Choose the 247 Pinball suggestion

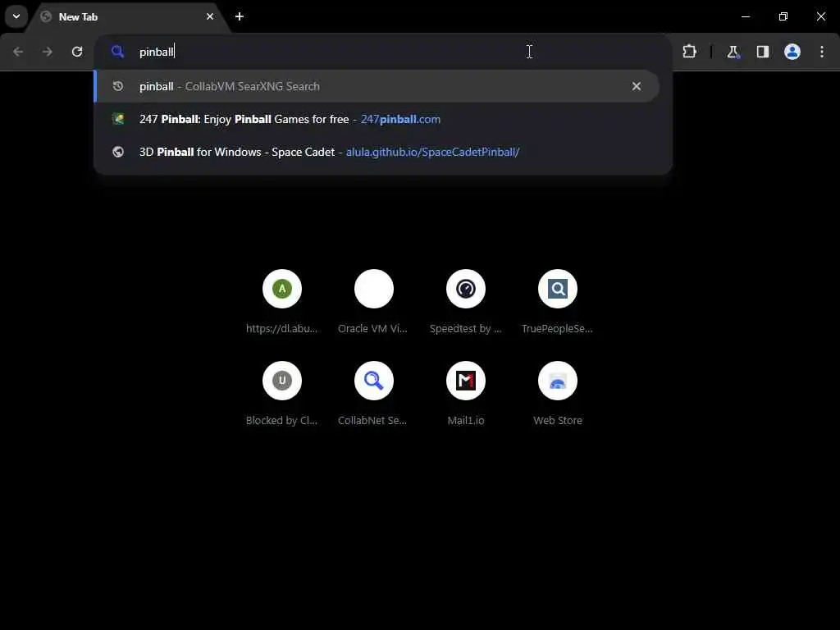(x=376, y=119)
